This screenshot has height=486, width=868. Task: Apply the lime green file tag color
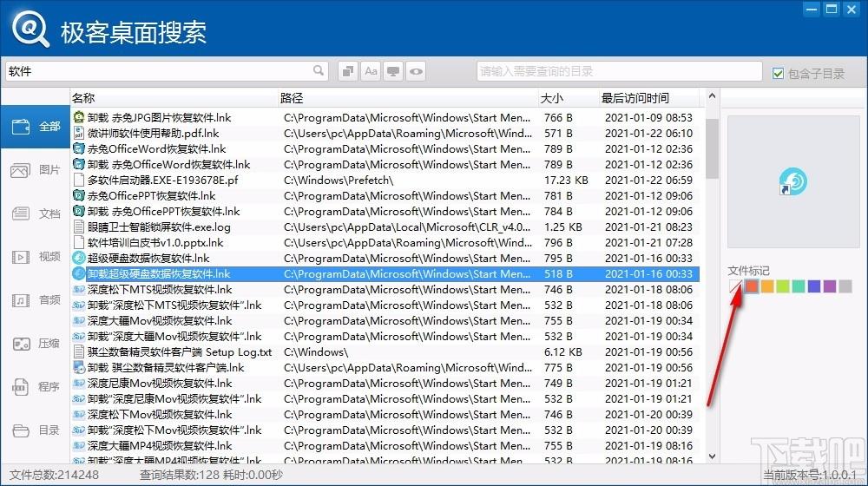[782, 286]
